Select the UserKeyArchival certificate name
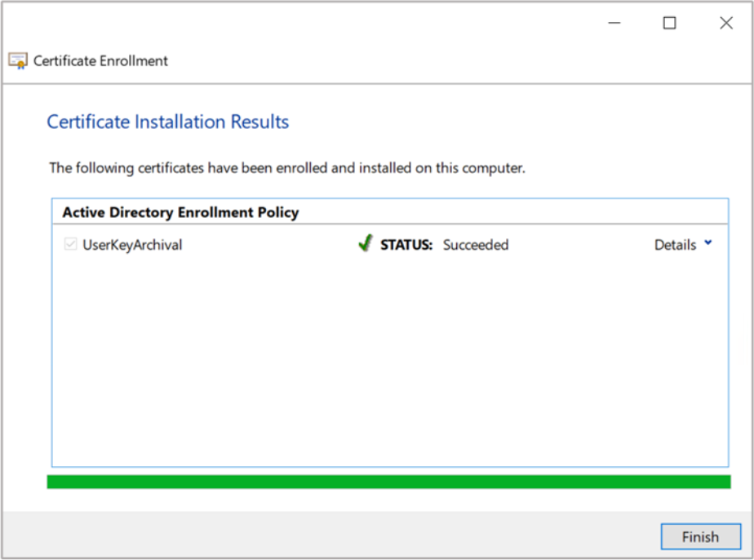754x560 pixels. tap(132, 245)
